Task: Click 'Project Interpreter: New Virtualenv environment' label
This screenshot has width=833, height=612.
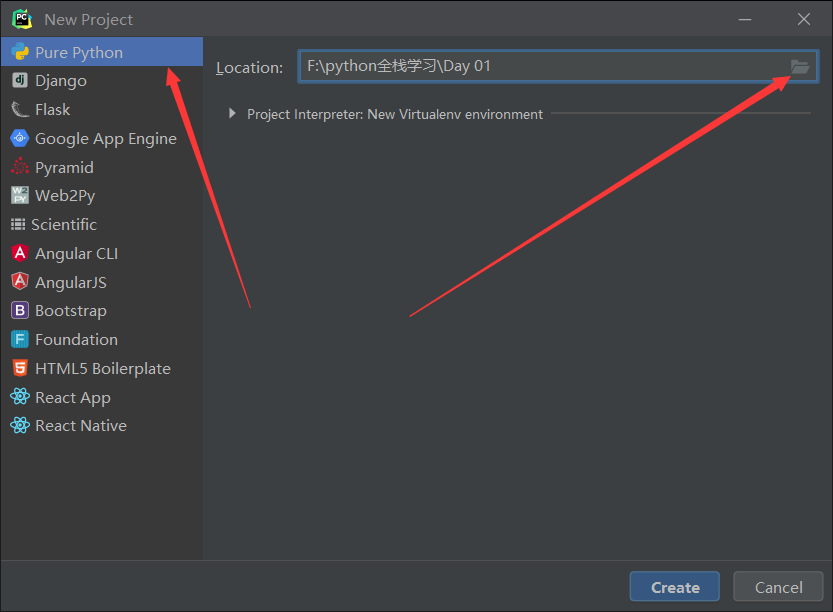Action: 395,114
